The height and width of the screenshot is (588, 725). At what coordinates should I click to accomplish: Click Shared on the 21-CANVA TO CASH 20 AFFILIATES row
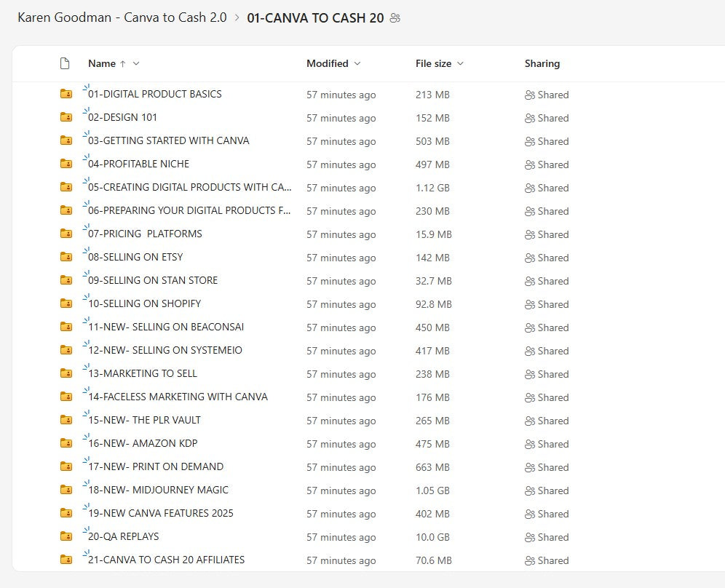547,560
